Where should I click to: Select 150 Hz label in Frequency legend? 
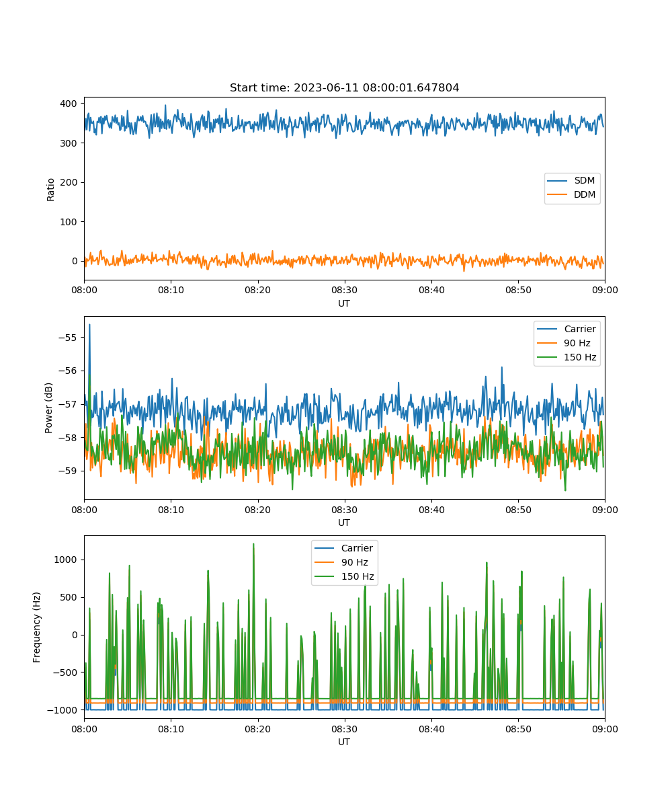tap(358, 576)
